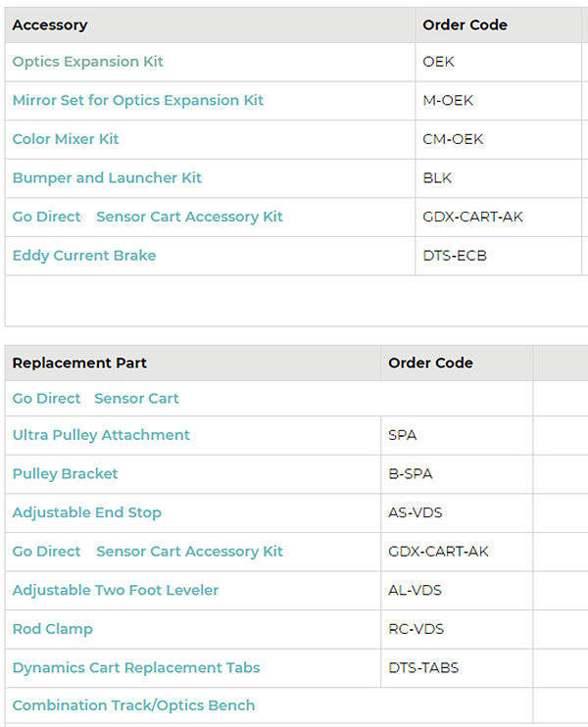Open Go Direct Sensor Cart replacement link
Screen dimensions: 588x727
[x=95, y=399]
